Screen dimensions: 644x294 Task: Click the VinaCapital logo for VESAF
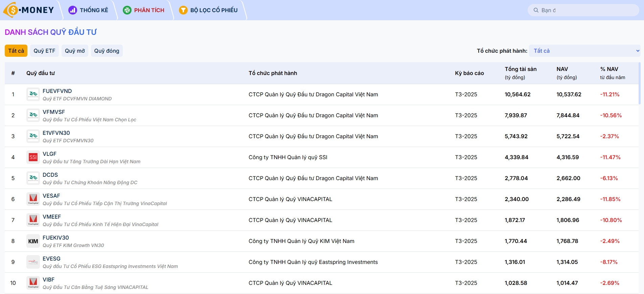coord(33,199)
